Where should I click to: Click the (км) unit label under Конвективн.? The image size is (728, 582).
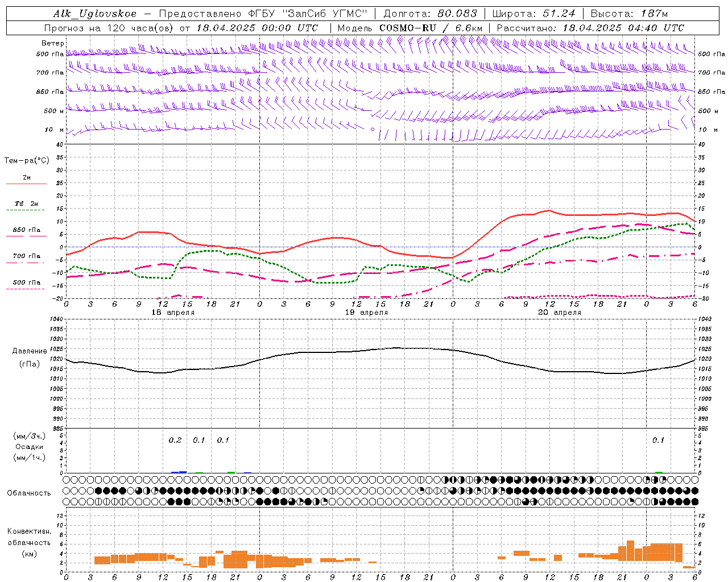[29, 554]
